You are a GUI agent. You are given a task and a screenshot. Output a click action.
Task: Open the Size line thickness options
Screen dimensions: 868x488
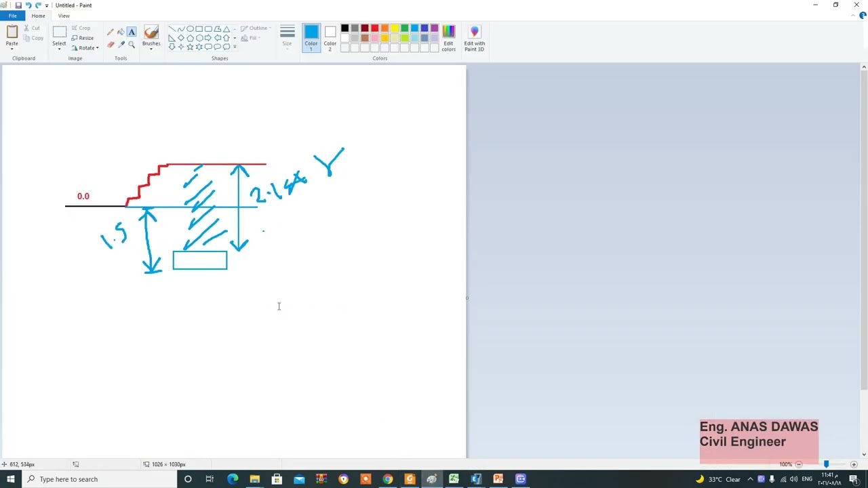(x=287, y=37)
